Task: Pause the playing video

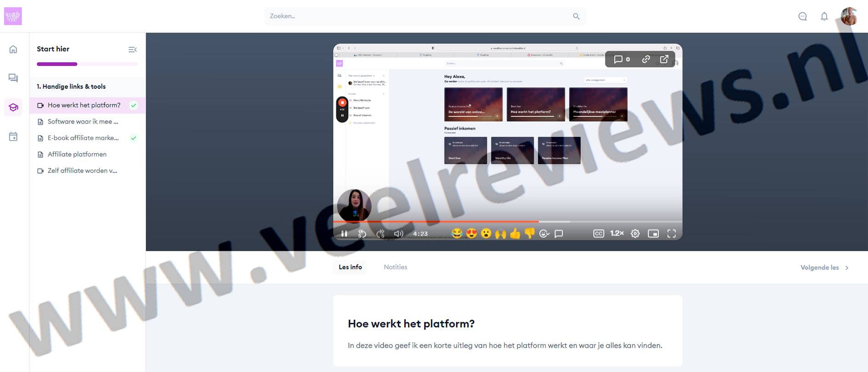Action: click(344, 233)
